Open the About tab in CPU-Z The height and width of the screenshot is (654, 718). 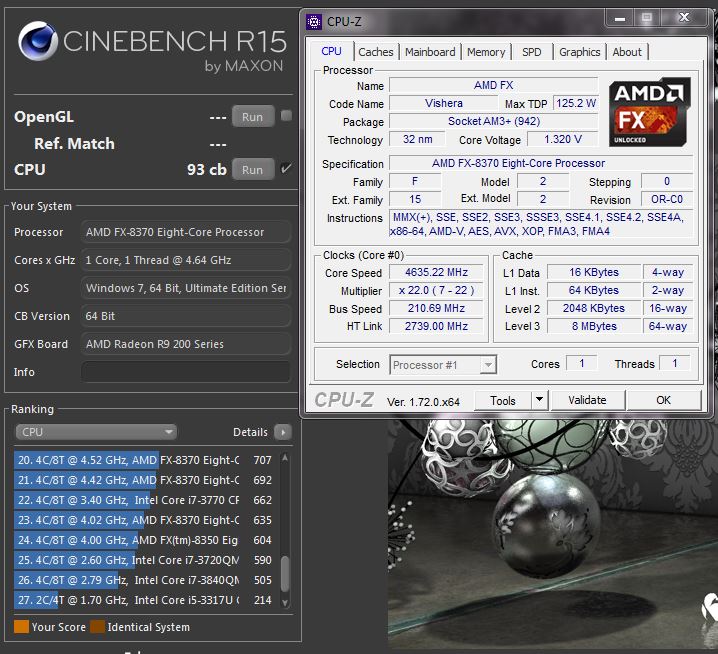point(627,52)
